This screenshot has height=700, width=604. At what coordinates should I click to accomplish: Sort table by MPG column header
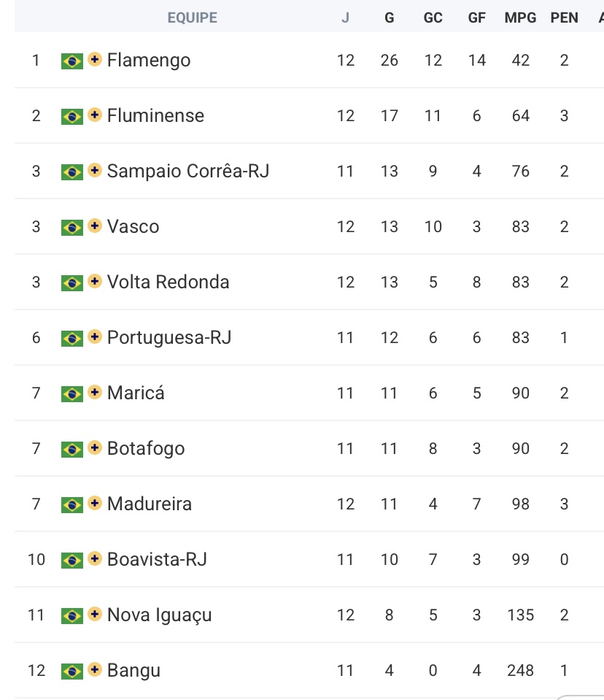520,18
